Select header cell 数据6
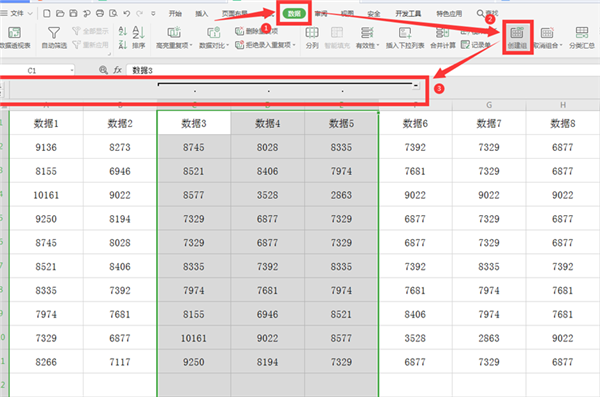 (415, 123)
